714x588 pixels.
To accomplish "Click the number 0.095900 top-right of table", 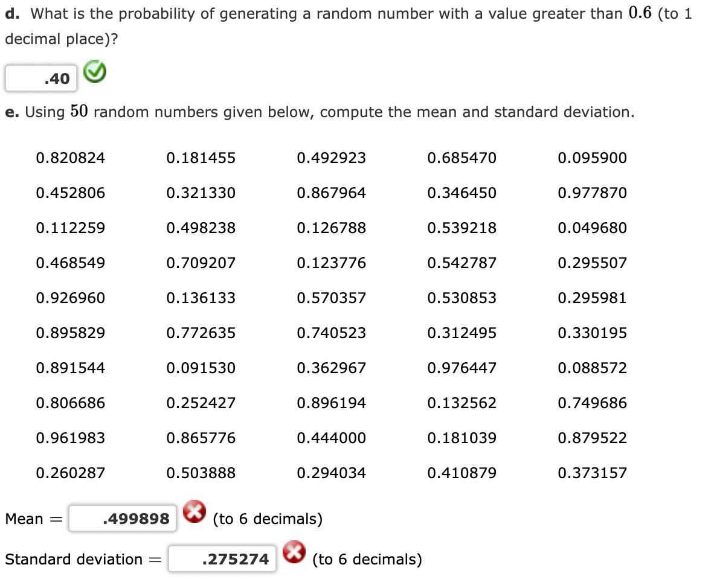I will pyautogui.click(x=593, y=158).
